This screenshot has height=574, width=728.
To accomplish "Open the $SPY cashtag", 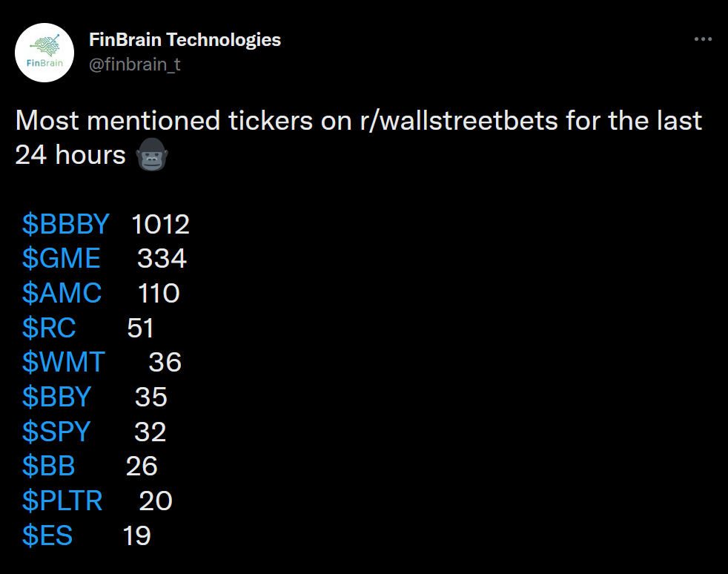I will 56,432.
